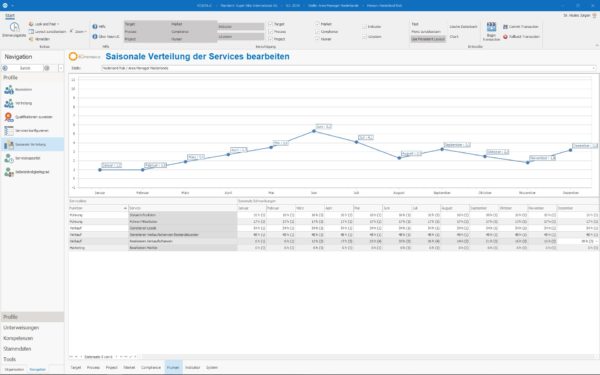The image size is (600, 375).
Task: Click the Juni peak data point on the chart
Action: [314, 131]
